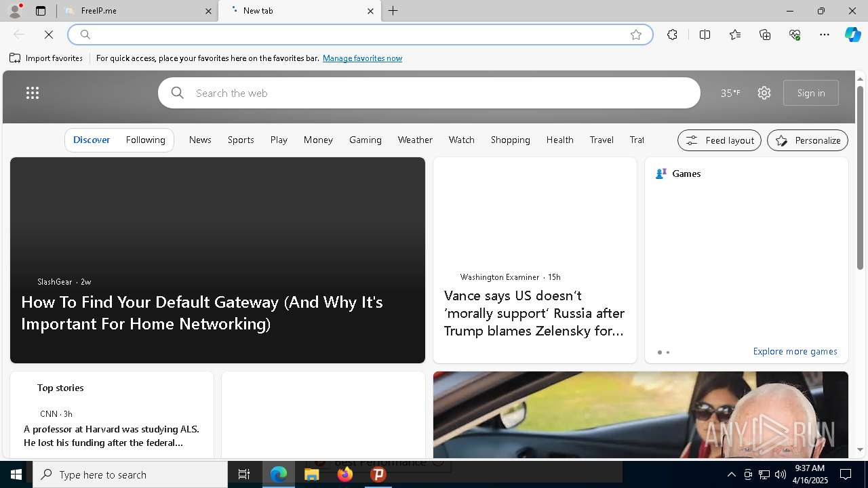Open the taskbar clock and date
This screenshot has height=488, width=868.
pyautogui.click(x=810, y=474)
